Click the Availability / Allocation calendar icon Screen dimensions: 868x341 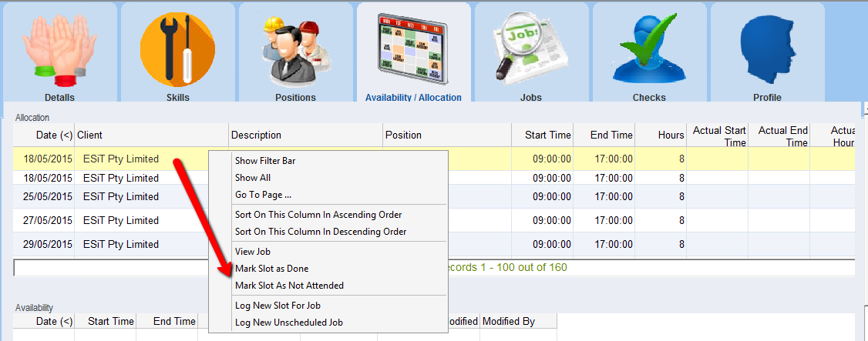(x=413, y=48)
